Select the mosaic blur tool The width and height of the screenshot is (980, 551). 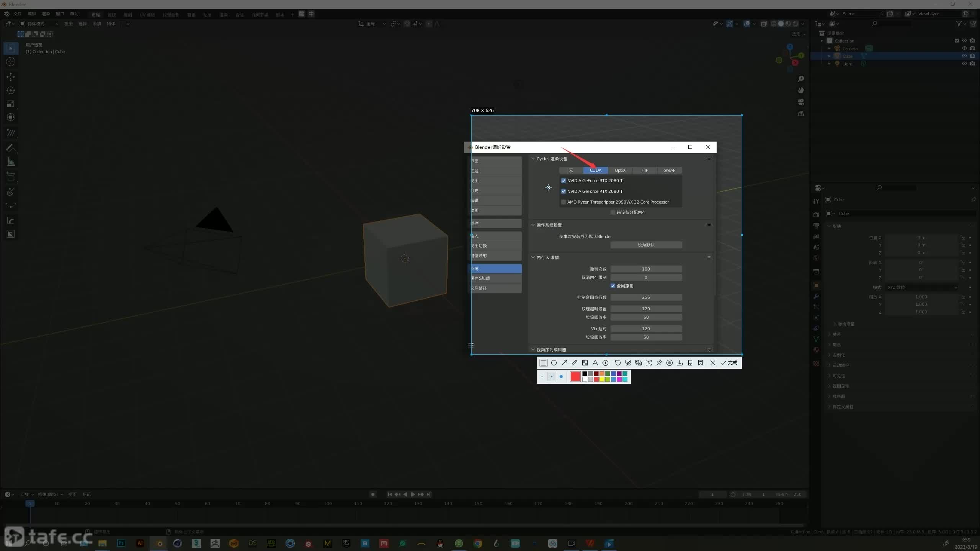pos(585,363)
